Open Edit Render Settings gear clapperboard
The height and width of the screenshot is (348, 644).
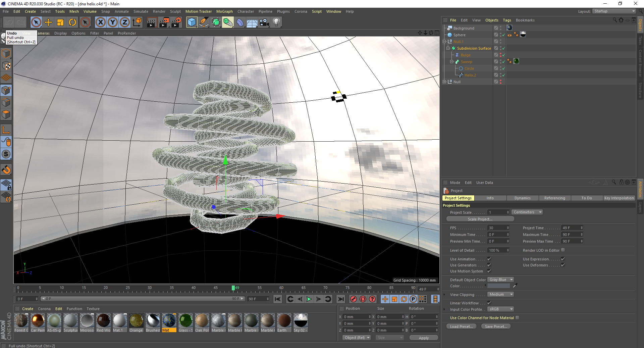point(176,22)
